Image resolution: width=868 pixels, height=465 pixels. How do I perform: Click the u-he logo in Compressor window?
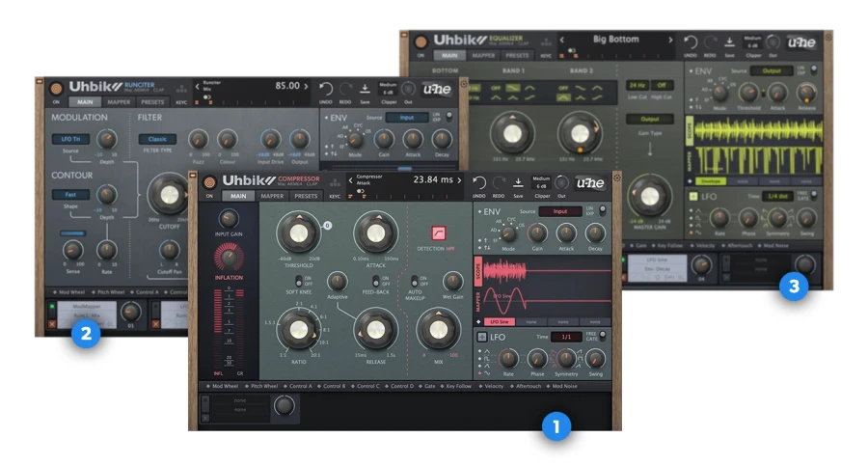(590, 182)
